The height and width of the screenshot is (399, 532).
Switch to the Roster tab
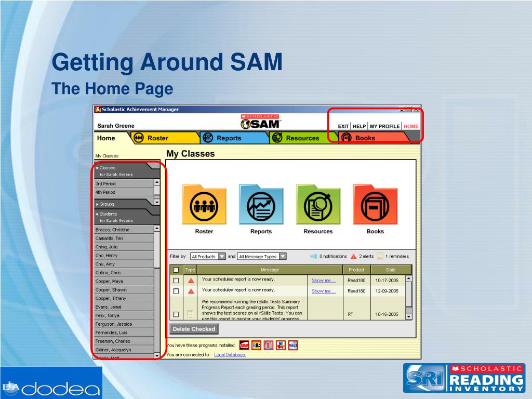165,138
